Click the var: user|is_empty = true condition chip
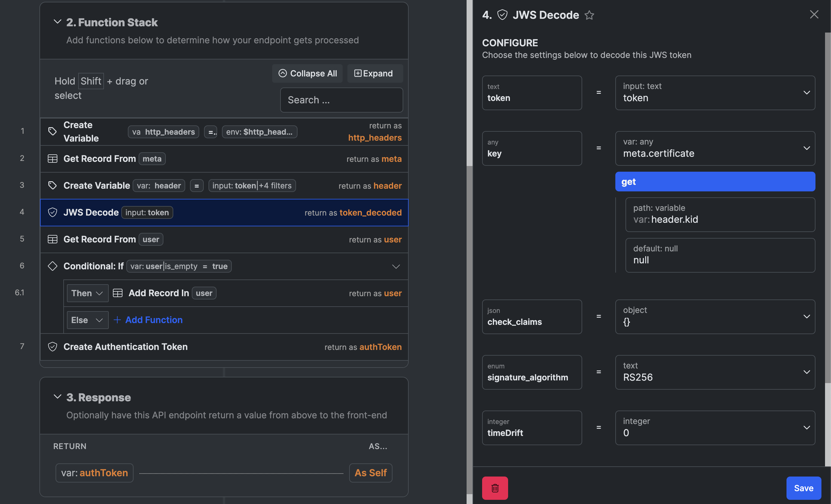831x504 pixels. point(179,266)
